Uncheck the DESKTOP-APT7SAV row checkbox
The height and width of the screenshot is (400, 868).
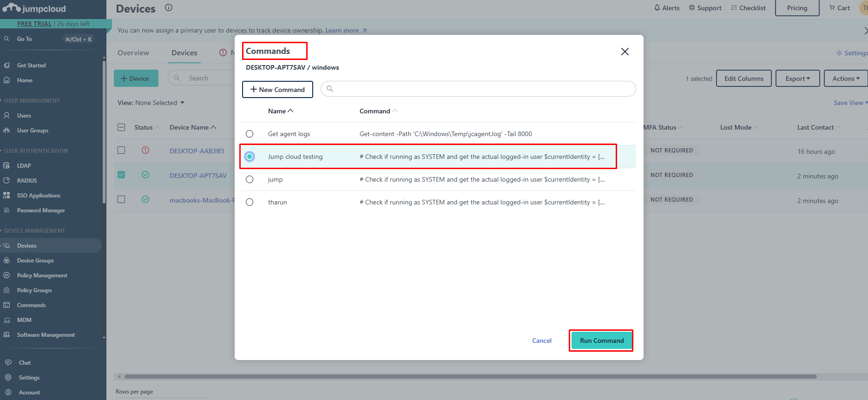coord(121,175)
